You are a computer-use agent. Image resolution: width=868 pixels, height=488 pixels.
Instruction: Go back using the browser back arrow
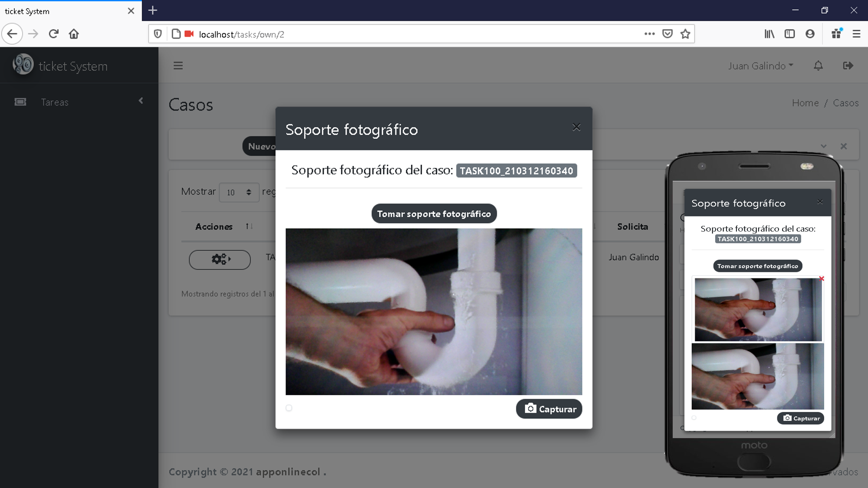click(x=12, y=34)
